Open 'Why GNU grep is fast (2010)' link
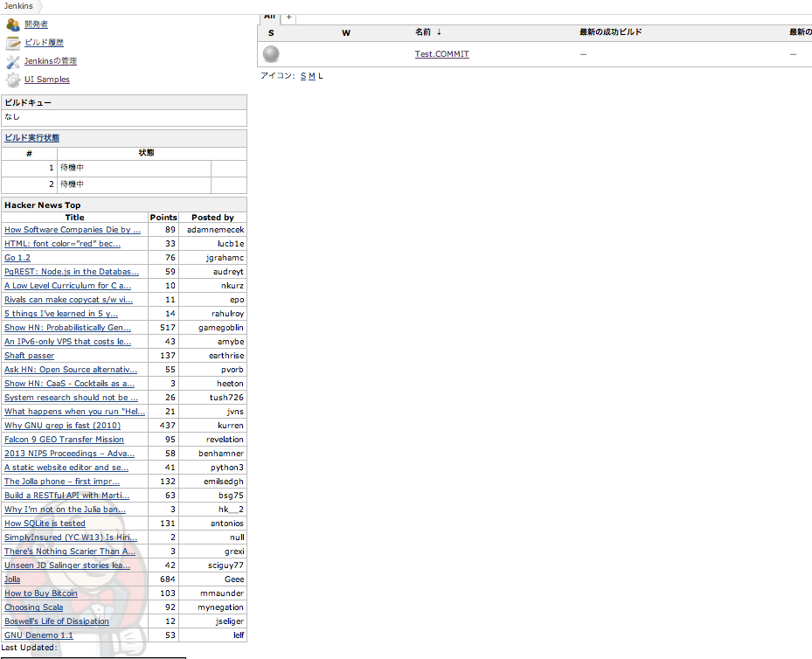This screenshot has width=812, height=659. [63, 425]
